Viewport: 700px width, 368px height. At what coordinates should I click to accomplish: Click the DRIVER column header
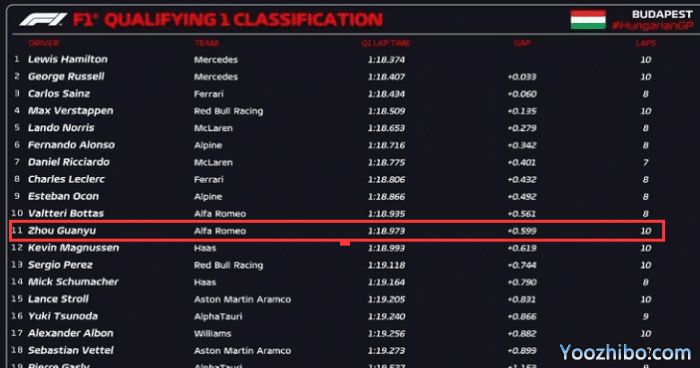click(44, 43)
